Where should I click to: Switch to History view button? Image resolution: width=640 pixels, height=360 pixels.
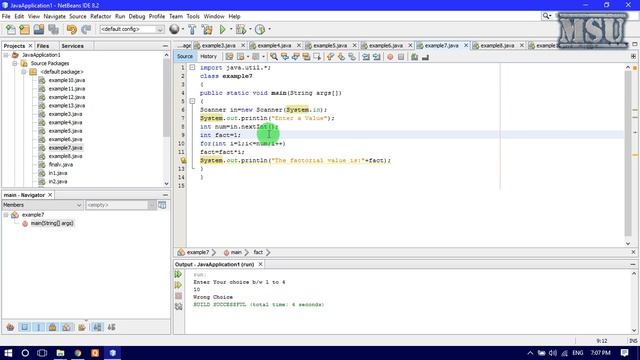coord(209,57)
